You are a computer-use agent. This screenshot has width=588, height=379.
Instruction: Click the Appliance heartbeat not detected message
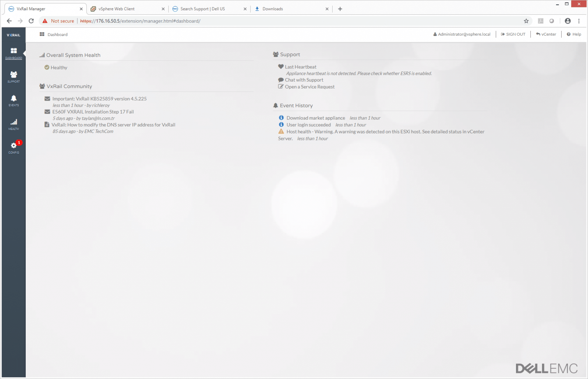pyautogui.click(x=359, y=73)
